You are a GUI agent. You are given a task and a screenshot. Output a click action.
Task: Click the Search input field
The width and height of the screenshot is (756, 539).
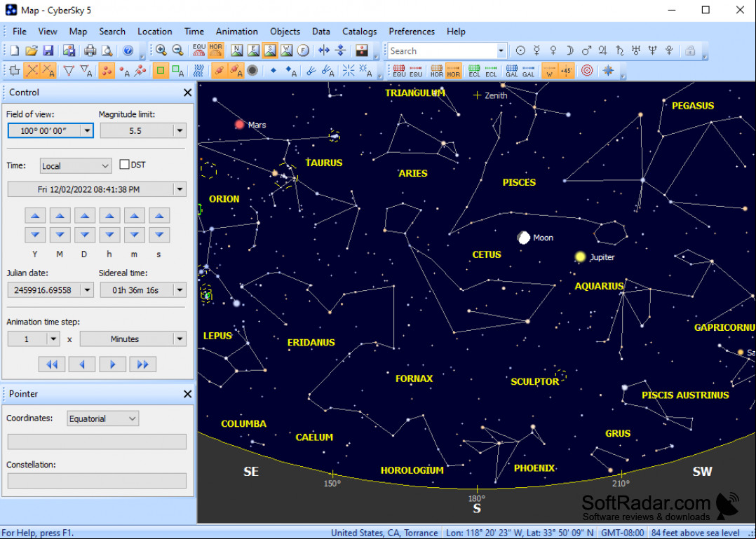click(441, 50)
